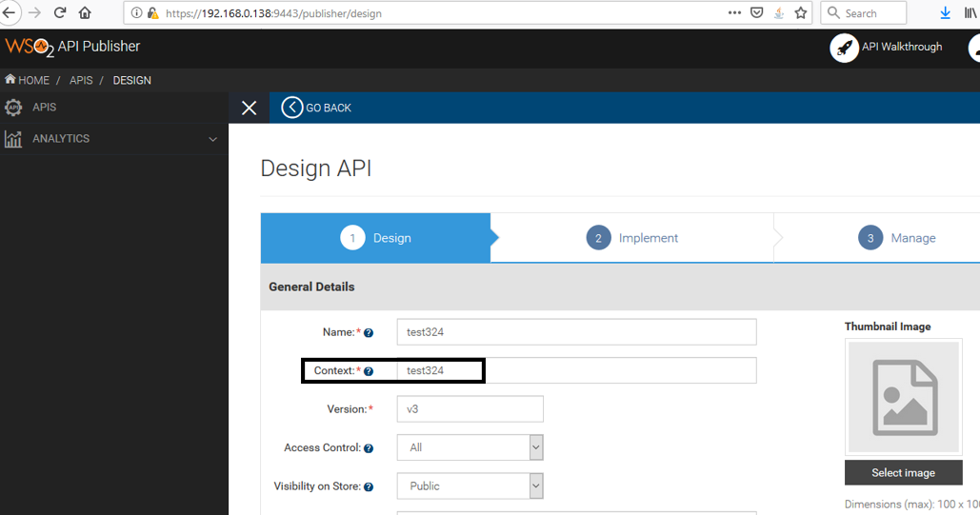Click the help icon beside Visibility on Store
This screenshot has height=515, width=980.
(369, 486)
